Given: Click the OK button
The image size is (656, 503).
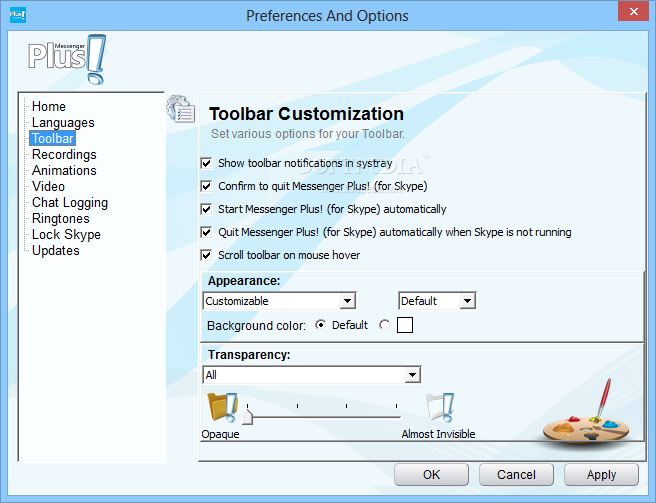Looking at the screenshot, I should point(431,475).
